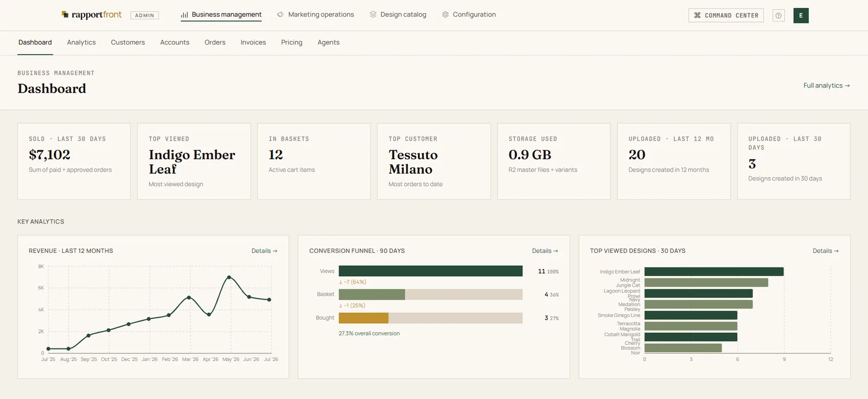Switch to the Agents tab
Screen dimensions: 868x399
329,42
